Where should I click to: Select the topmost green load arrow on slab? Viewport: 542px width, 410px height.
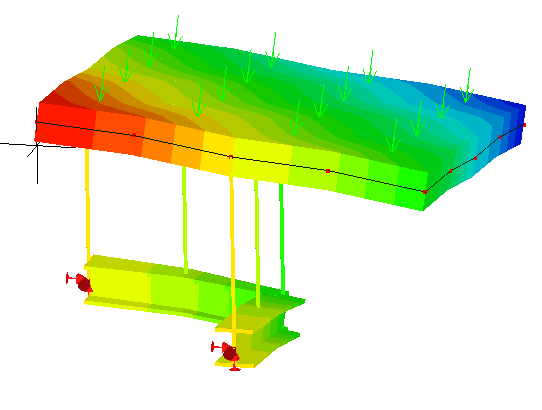175,32
